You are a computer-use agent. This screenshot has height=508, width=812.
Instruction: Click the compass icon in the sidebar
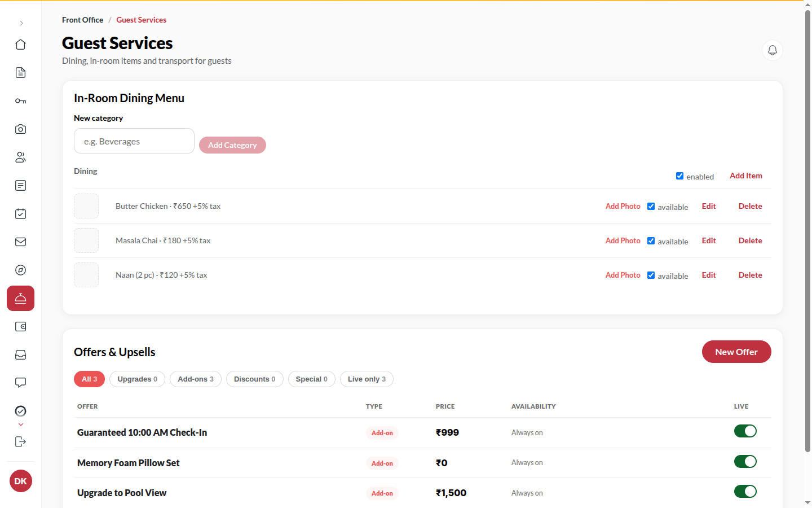[x=20, y=270]
